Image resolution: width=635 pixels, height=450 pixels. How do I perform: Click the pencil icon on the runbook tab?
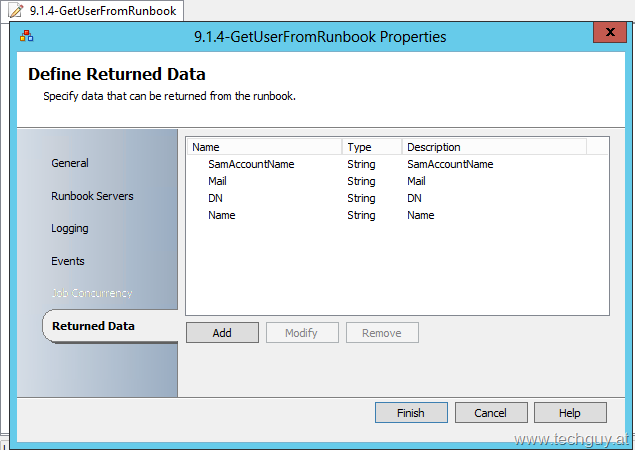click(16, 11)
